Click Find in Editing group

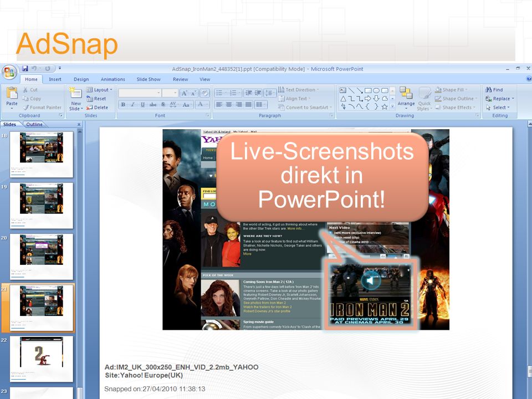[x=494, y=90]
